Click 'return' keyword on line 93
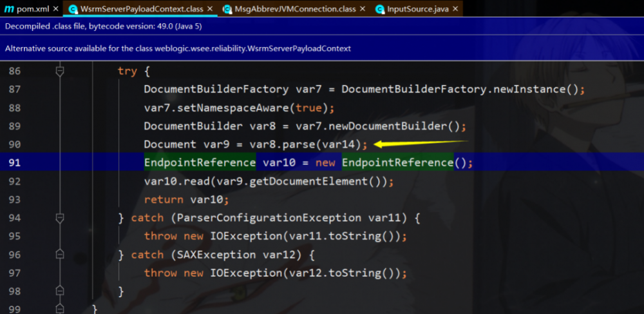The image size is (644, 314). point(164,200)
